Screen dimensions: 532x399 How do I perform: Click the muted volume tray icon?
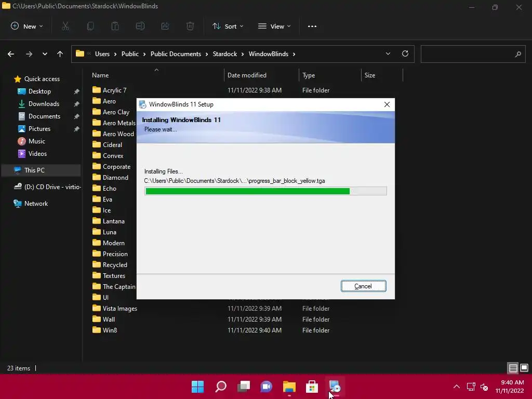tap(484, 387)
